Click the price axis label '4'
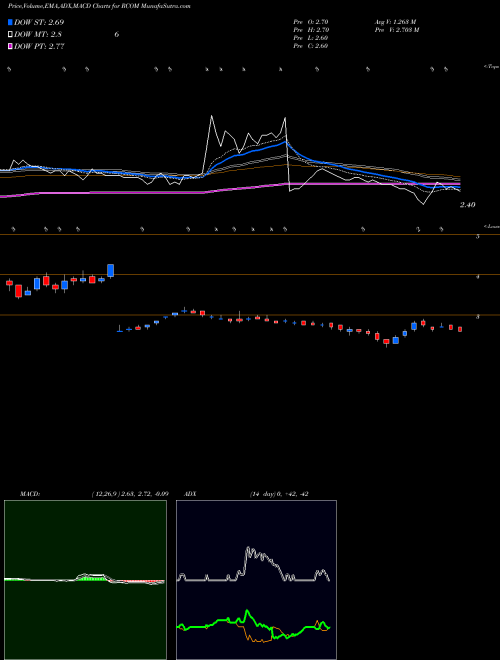 click(478, 277)
